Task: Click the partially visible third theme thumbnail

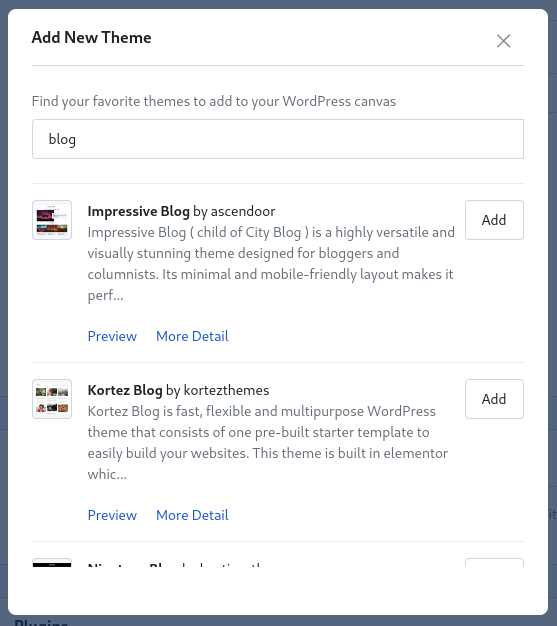Action: pyautogui.click(x=52, y=563)
